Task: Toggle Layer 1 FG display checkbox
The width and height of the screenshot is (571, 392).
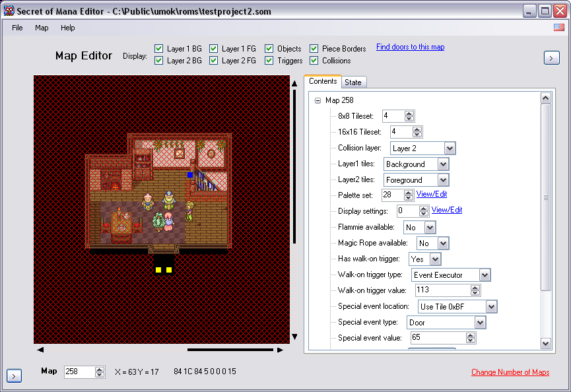Action: click(x=214, y=48)
